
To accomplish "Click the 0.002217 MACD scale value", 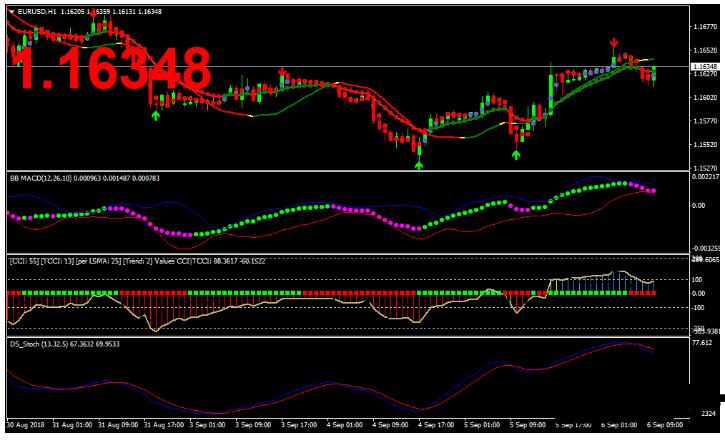I will tap(706, 177).
